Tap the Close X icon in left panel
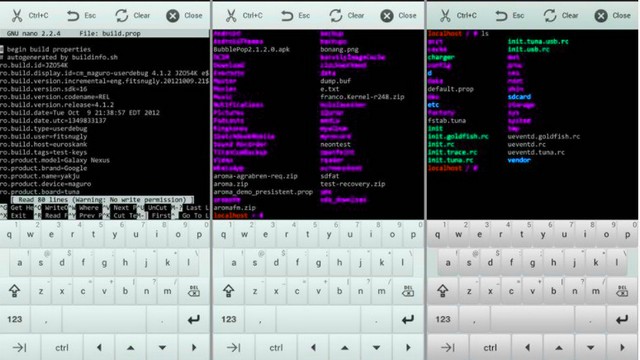640x360 pixels. (173, 16)
